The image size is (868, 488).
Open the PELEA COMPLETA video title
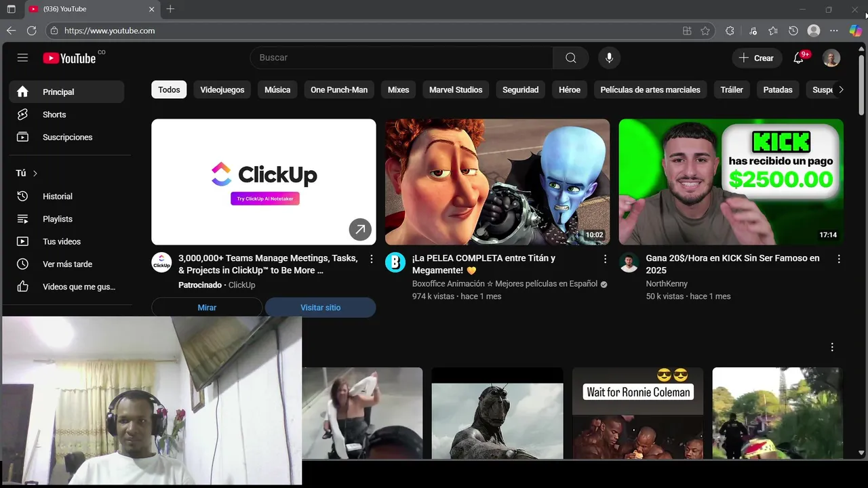pos(484,264)
